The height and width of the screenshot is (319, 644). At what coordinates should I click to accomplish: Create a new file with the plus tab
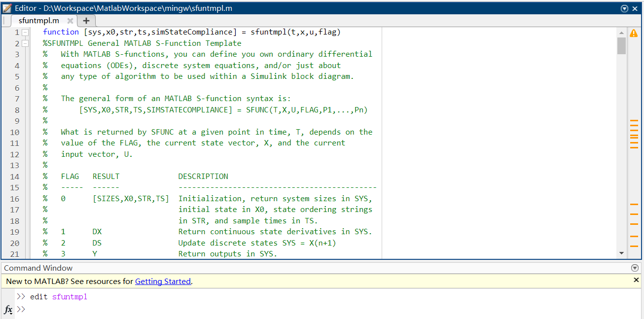coord(86,21)
